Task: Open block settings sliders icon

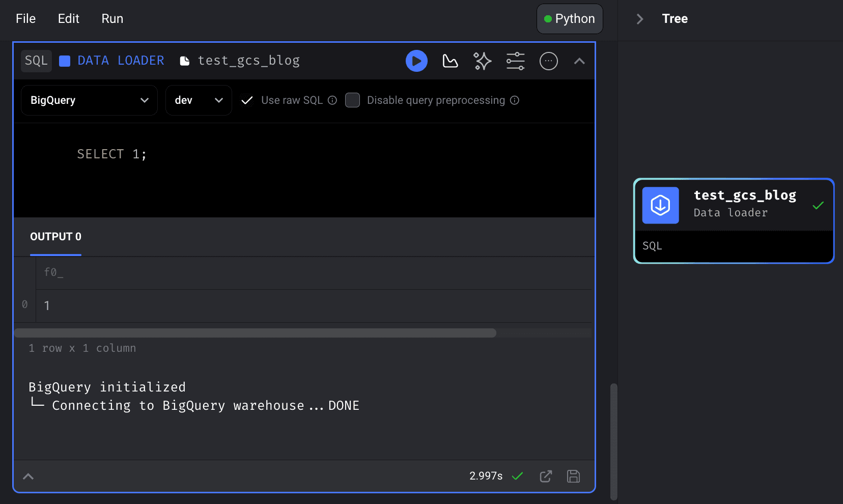Action: (515, 61)
